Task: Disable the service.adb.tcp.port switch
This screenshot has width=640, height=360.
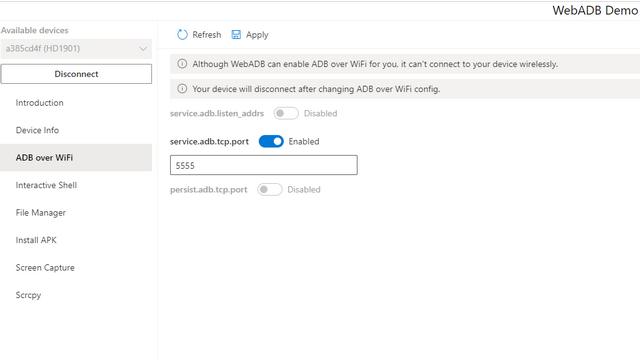Action: click(x=271, y=141)
